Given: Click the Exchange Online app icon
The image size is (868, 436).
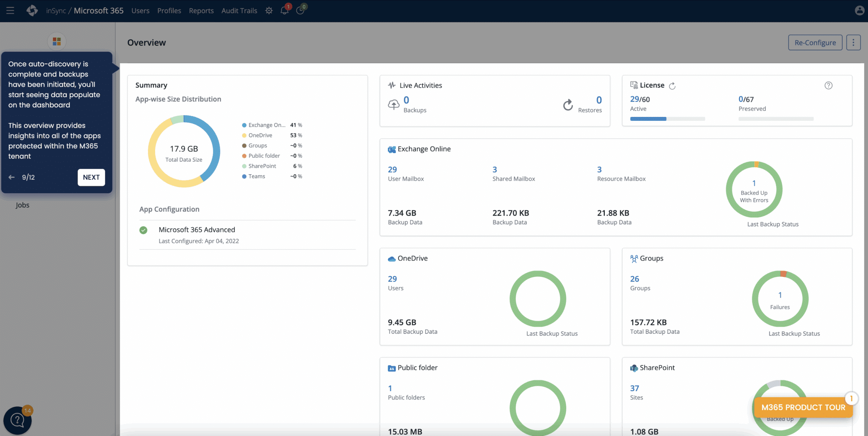Looking at the screenshot, I should tap(391, 149).
